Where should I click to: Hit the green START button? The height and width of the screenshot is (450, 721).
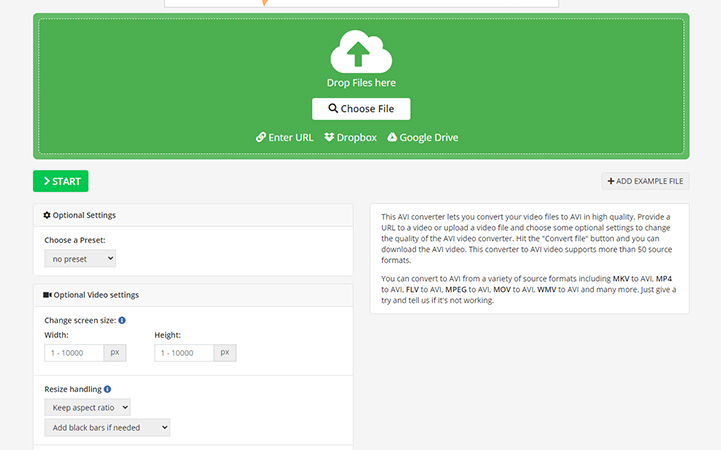(60, 181)
